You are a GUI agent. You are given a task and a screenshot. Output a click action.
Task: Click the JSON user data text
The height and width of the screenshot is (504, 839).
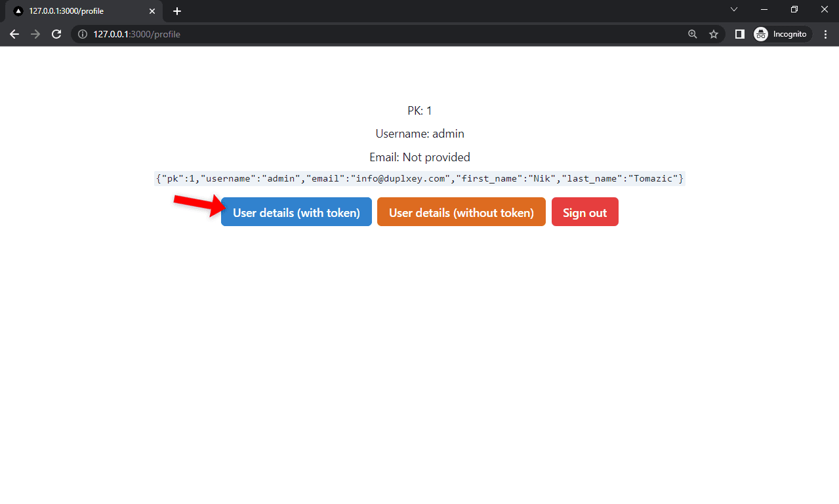(x=420, y=178)
